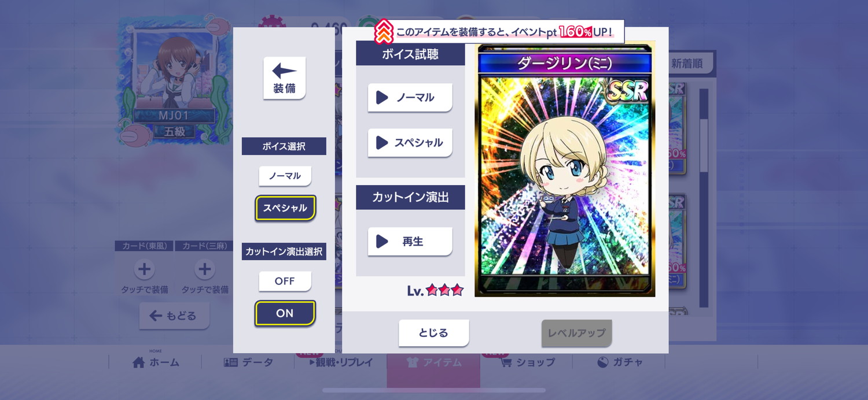868x400 pixels.
Task: Select ノーマル under ボイス選択
Action: 285,176
